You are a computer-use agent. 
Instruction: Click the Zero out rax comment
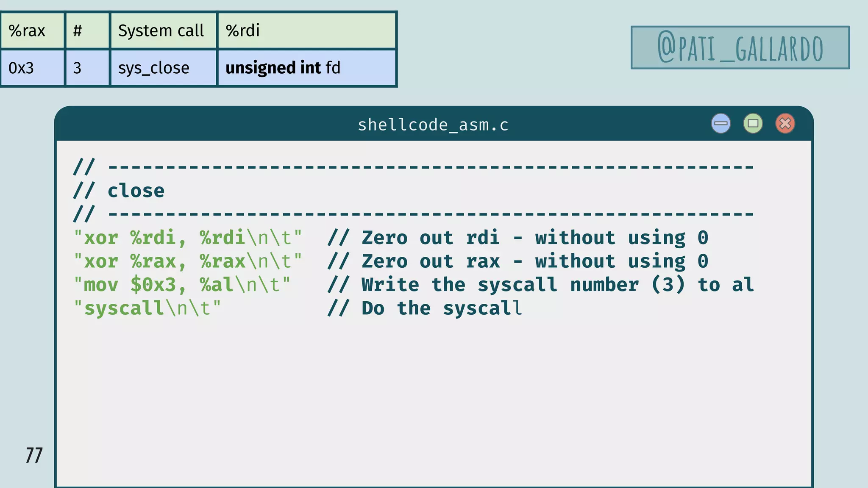coord(517,261)
